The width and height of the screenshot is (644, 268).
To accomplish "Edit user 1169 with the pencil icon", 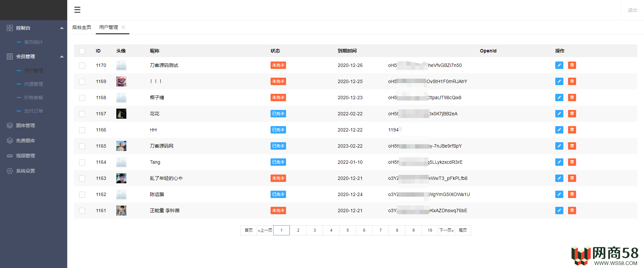I will pyautogui.click(x=559, y=81).
